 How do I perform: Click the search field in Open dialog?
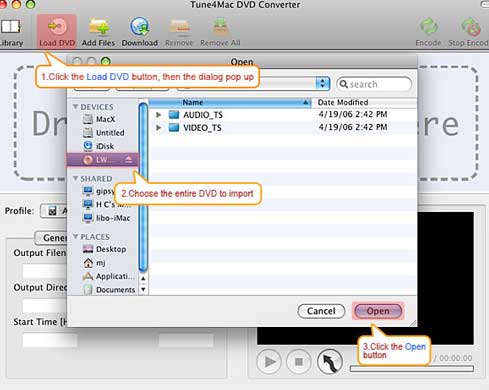[x=374, y=84]
